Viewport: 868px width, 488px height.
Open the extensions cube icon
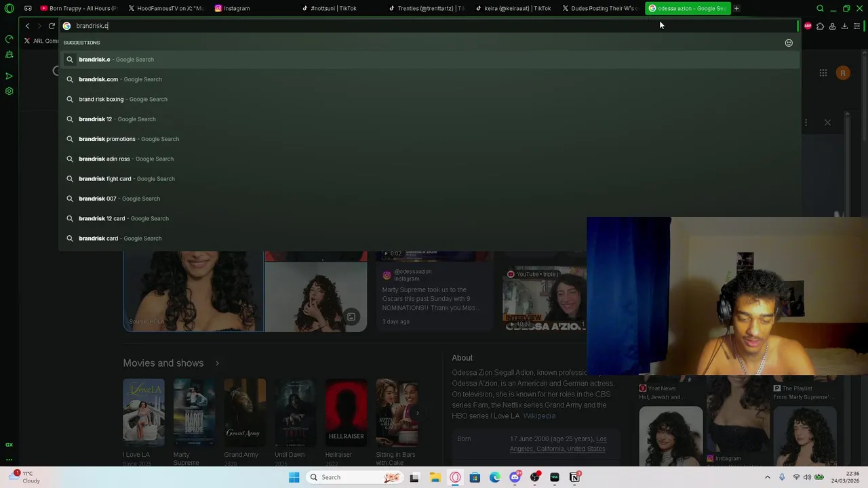coord(820,26)
